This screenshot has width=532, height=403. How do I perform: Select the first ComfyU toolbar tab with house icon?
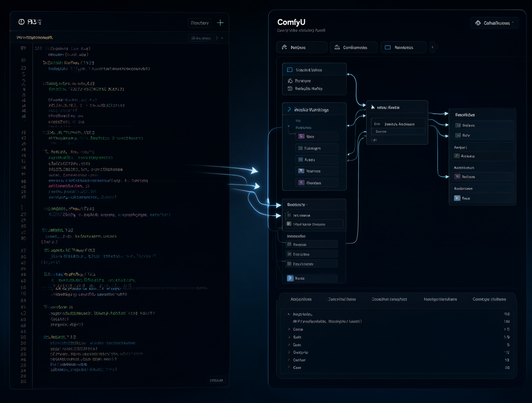click(301, 48)
